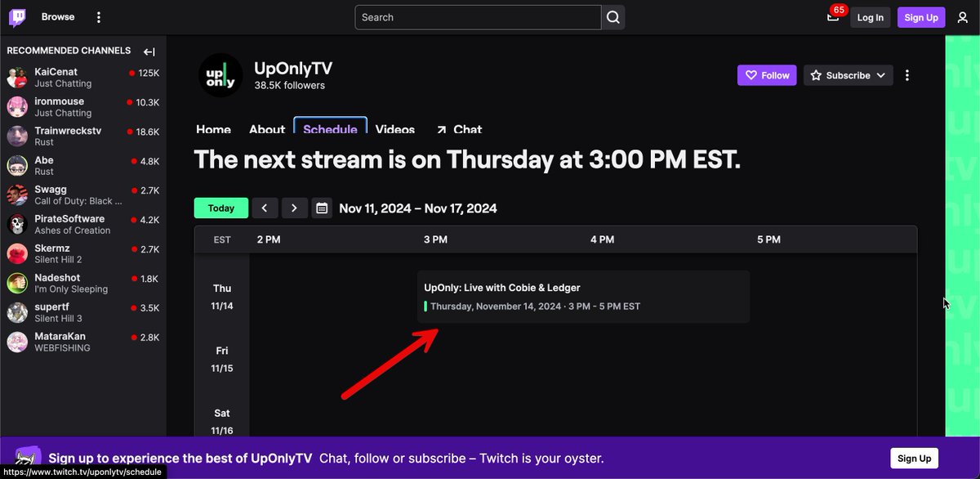This screenshot has width=980, height=479.
Task: Click '4 PM' time column header
Action: 602,239
